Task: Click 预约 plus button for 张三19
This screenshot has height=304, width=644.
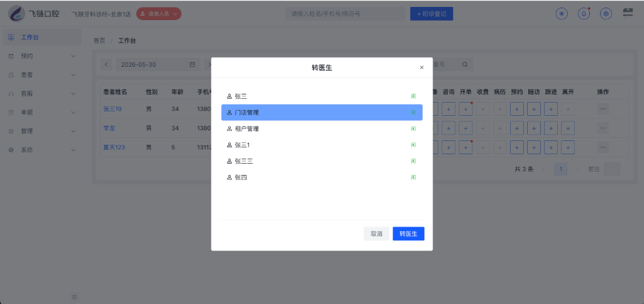Action: (x=517, y=109)
